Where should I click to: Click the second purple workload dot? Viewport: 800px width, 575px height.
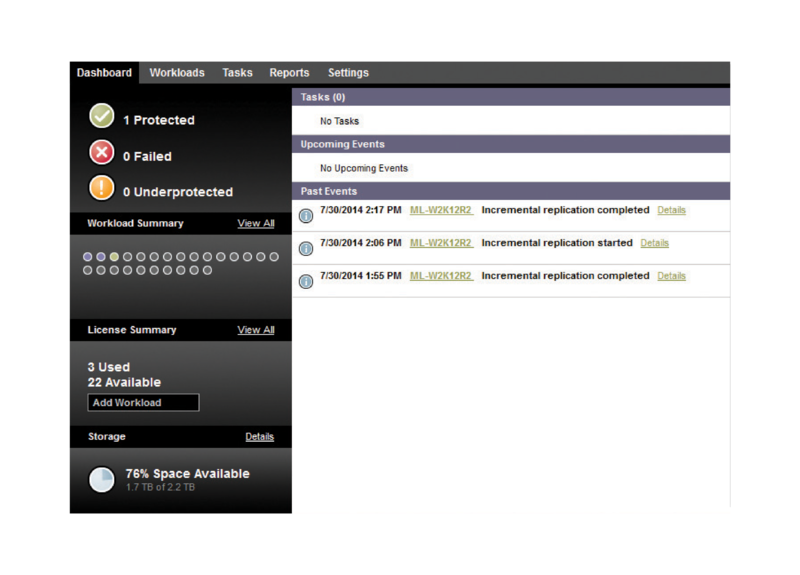(101, 257)
